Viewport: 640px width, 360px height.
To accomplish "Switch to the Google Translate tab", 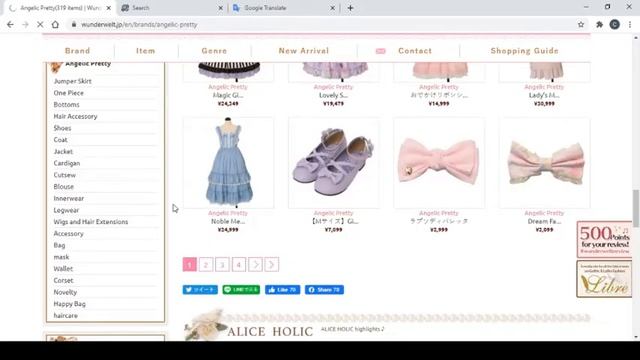I will coord(284,8).
